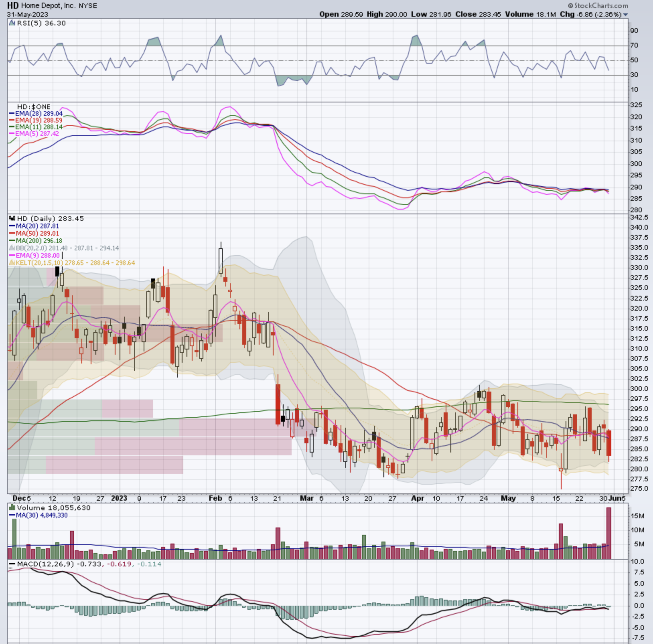
Task: Click the 300.0 price axis label
Action: pyautogui.click(x=639, y=389)
